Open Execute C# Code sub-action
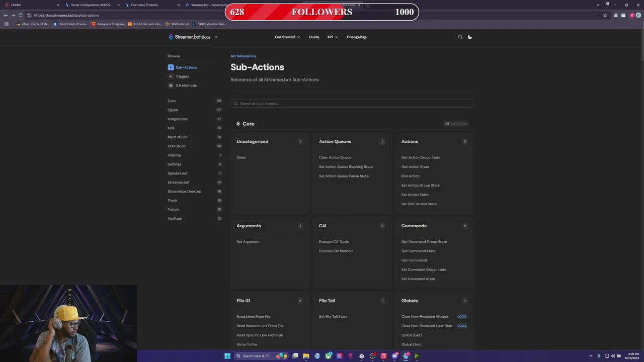The image size is (644, 362). [334, 242]
